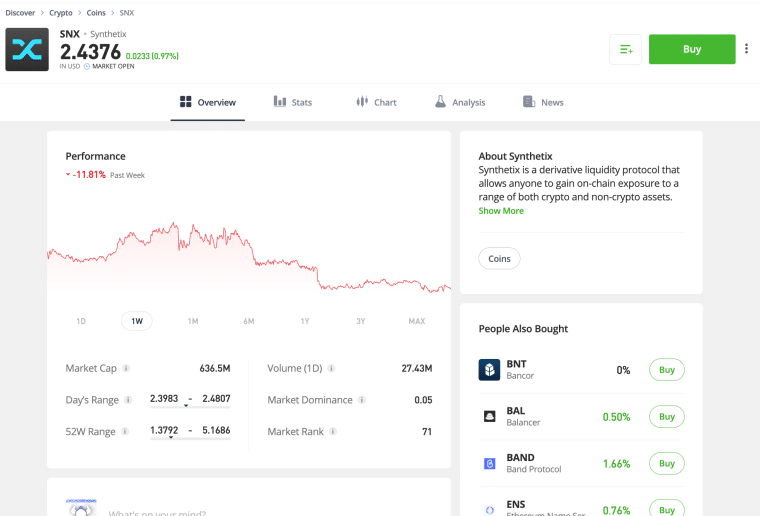Click the Market Cap info icon
The width and height of the screenshot is (760, 516).
(x=126, y=368)
